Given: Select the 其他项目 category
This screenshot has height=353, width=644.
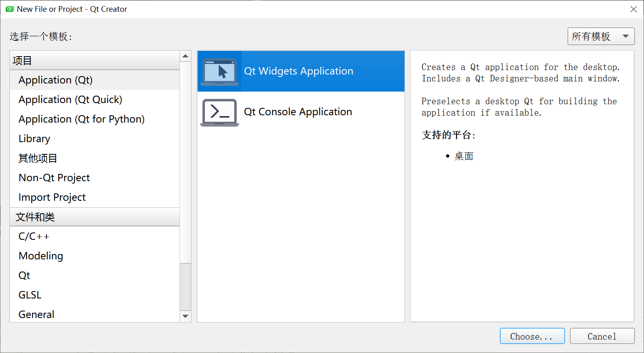Looking at the screenshot, I should point(95,158).
